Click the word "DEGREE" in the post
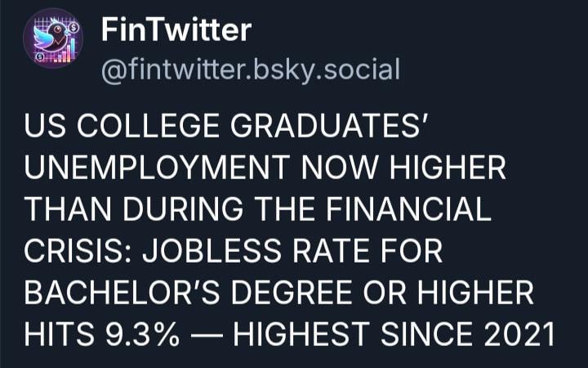Viewport: 588px width, 368px height. [267, 292]
